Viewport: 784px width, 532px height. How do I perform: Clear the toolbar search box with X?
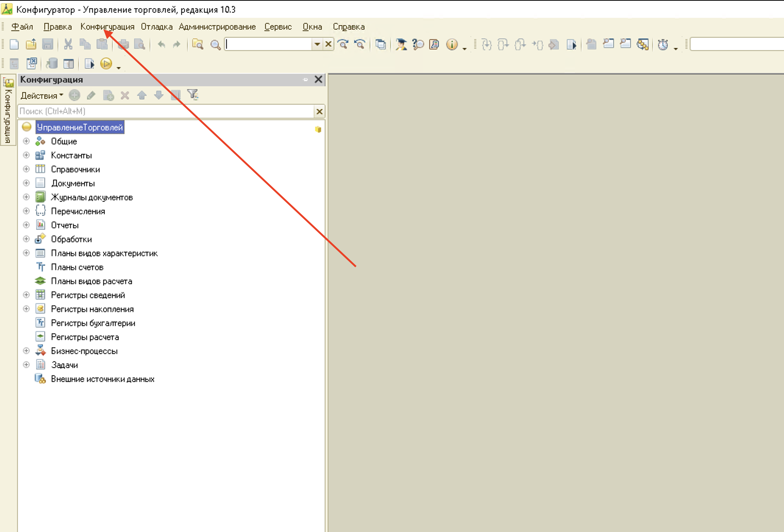pyautogui.click(x=328, y=45)
